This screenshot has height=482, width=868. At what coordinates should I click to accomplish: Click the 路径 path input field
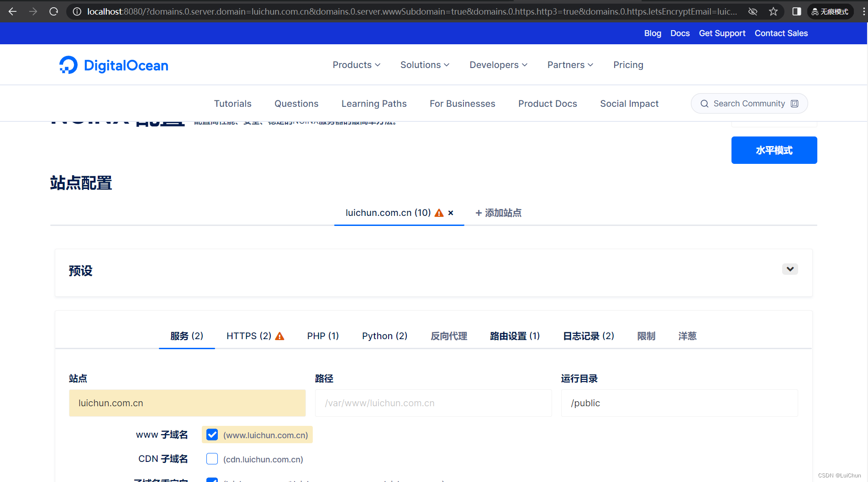coord(433,403)
